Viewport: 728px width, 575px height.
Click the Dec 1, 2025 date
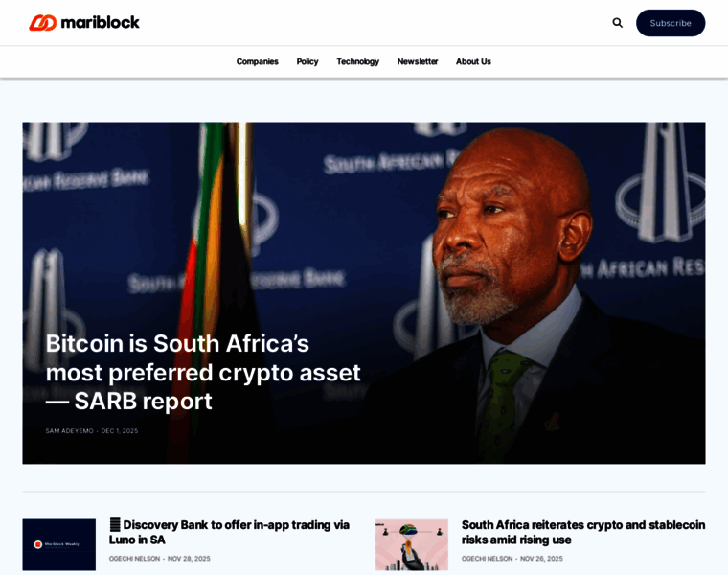120,431
